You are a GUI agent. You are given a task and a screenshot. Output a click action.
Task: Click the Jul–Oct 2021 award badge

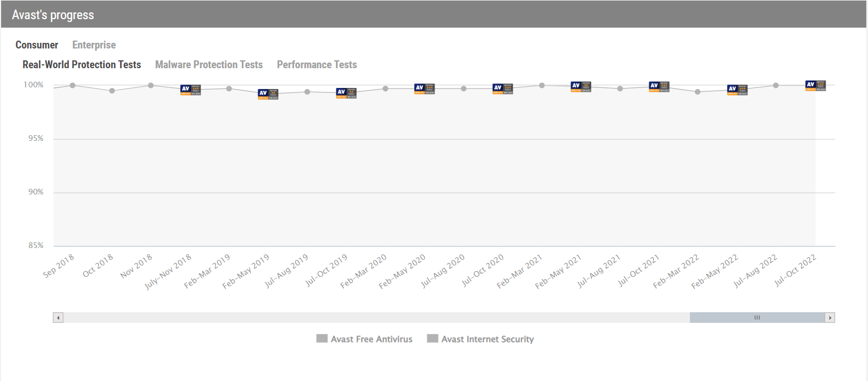tap(659, 86)
